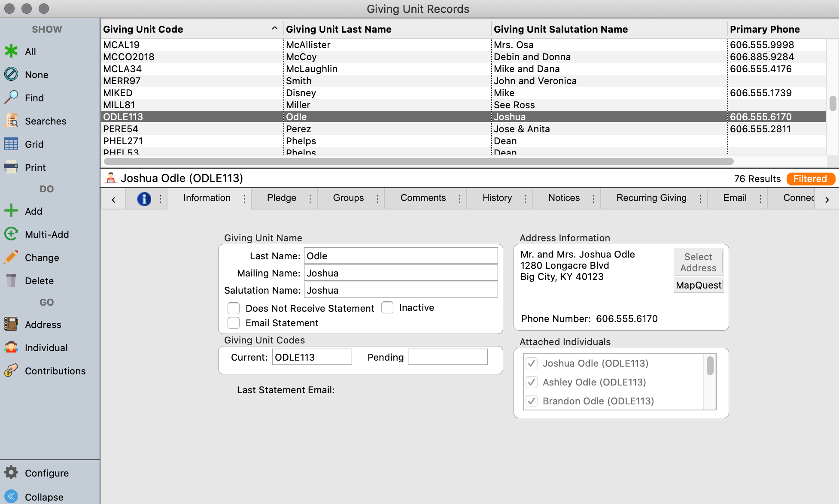Click the Delete trash icon
Image resolution: width=839 pixels, height=504 pixels.
[11, 281]
